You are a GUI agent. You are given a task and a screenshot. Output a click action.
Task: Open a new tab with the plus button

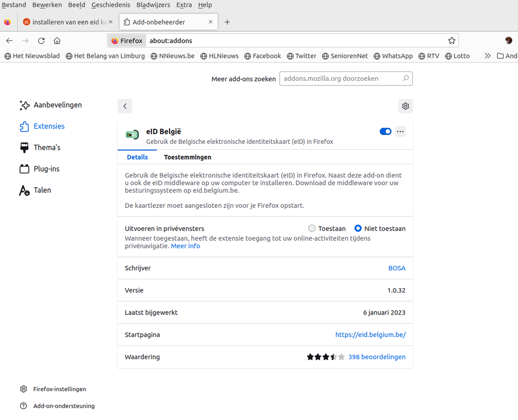(227, 22)
